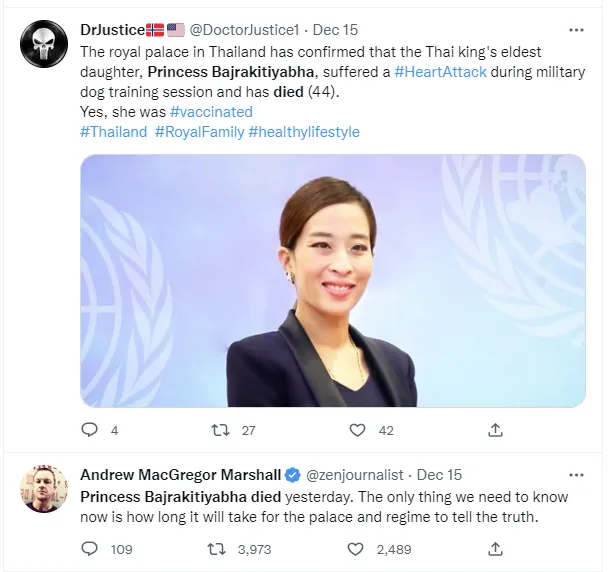Share DrJustice's tweet
The image size is (608, 572).
(495, 430)
